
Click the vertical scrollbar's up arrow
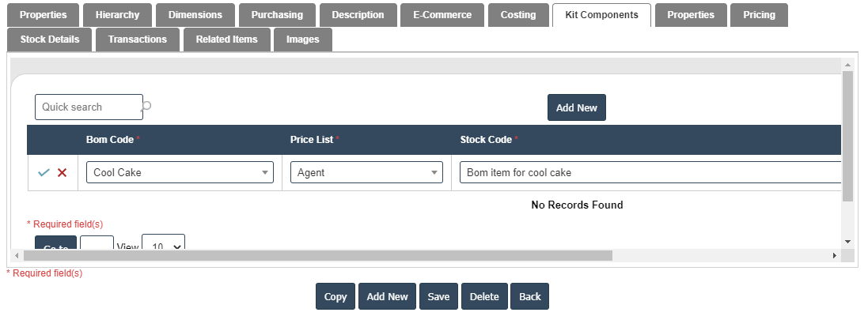point(847,65)
